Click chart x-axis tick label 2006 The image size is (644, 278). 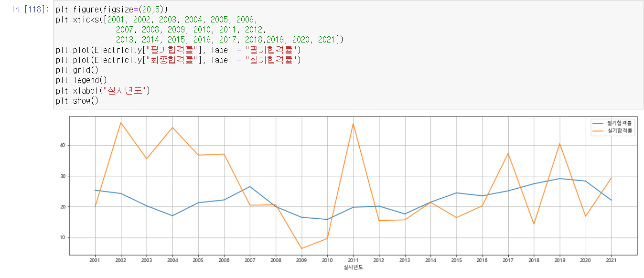[224, 260]
